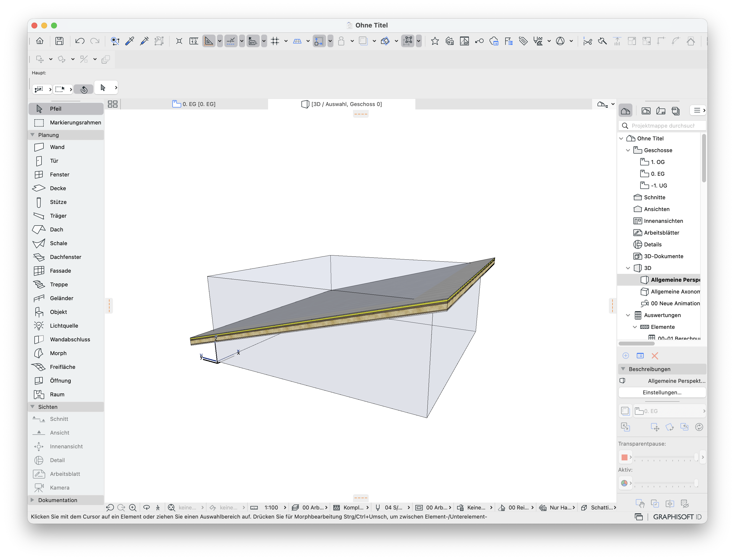
Task: Open the Ausschnitt-Mappe navigator tab
Action: coord(646,111)
